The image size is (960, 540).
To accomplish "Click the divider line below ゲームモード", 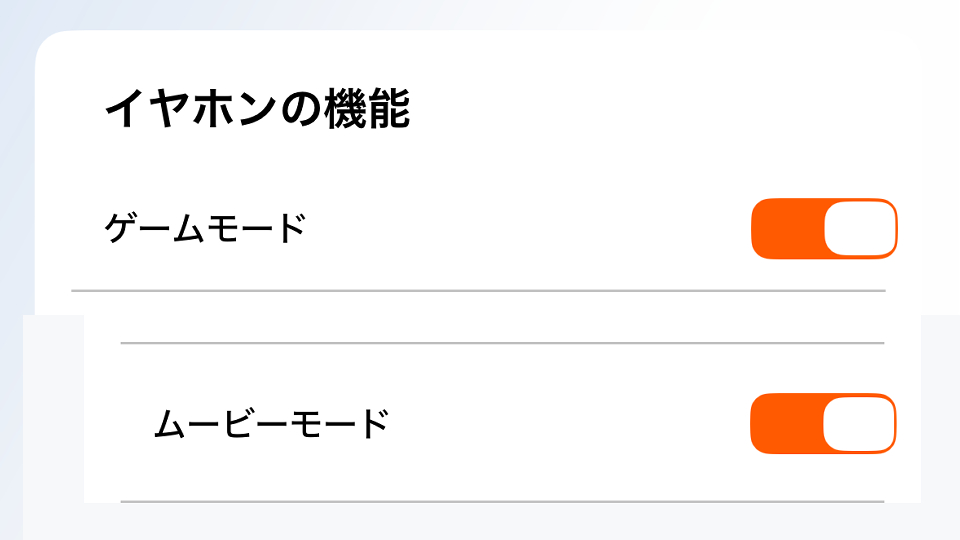I will tap(478, 290).
